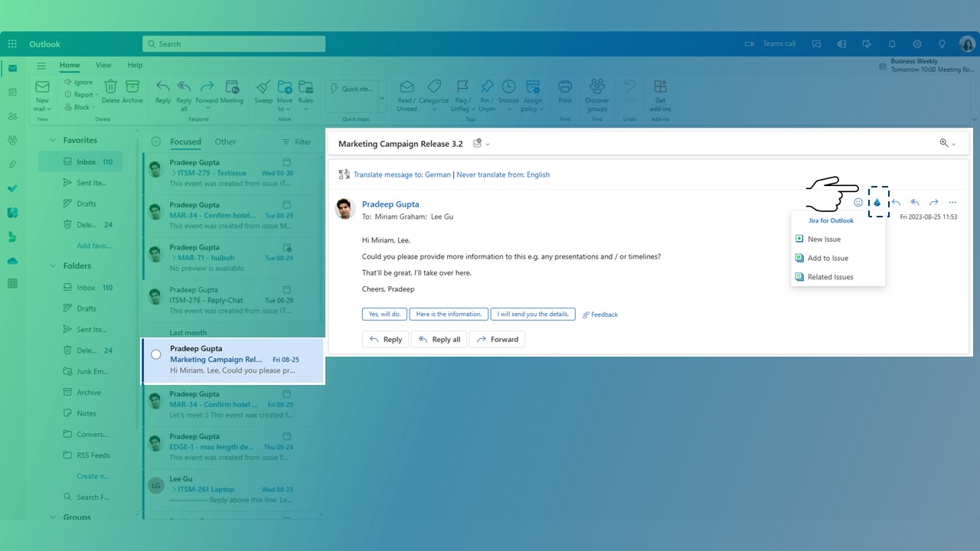Choose New Issue from Jira menu
The image size is (980, 551).
point(824,239)
